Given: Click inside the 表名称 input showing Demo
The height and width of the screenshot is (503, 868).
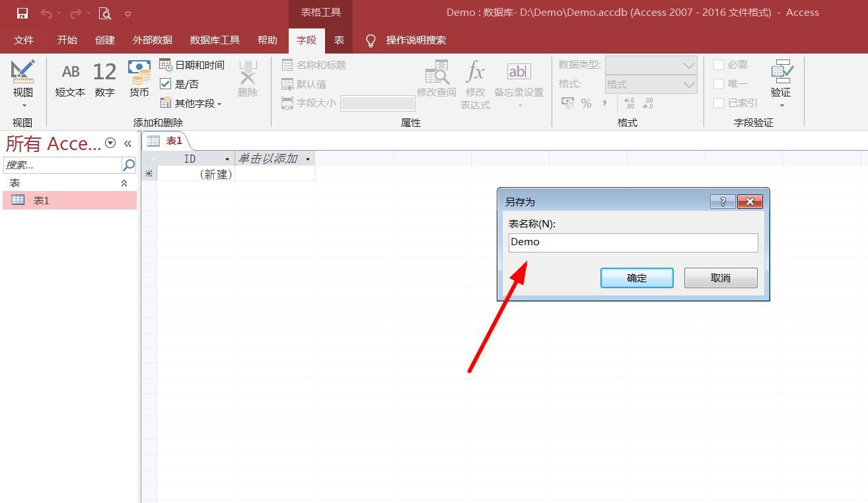Looking at the screenshot, I should tap(632, 242).
